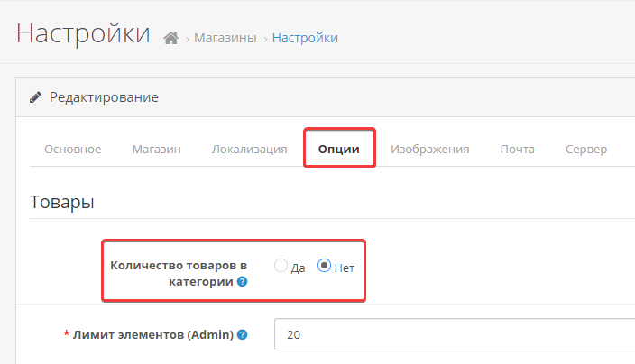Select the Да radio button
This screenshot has height=364, width=635.
pos(281,267)
